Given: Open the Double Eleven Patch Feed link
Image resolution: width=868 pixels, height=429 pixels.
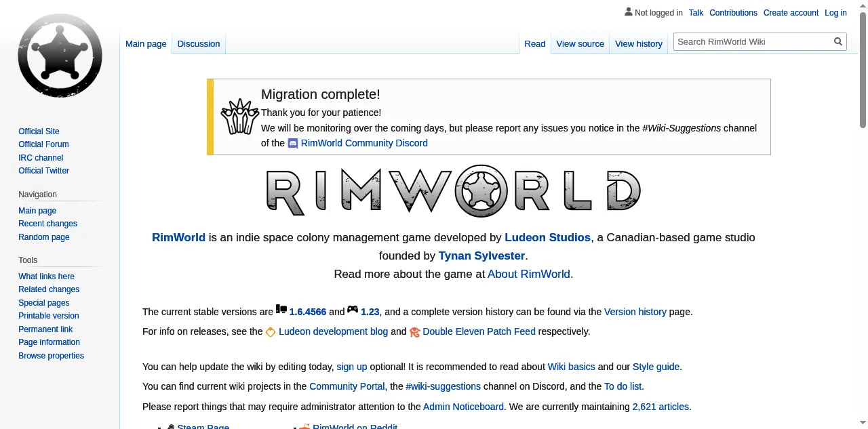Looking at the screenshot, I should tap(479, 331).
